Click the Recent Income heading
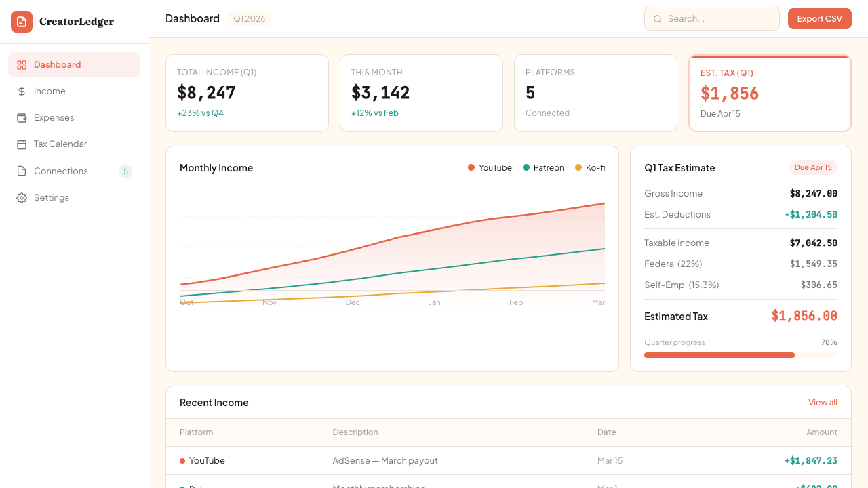868x488 pixels. (x=214, y=403)
